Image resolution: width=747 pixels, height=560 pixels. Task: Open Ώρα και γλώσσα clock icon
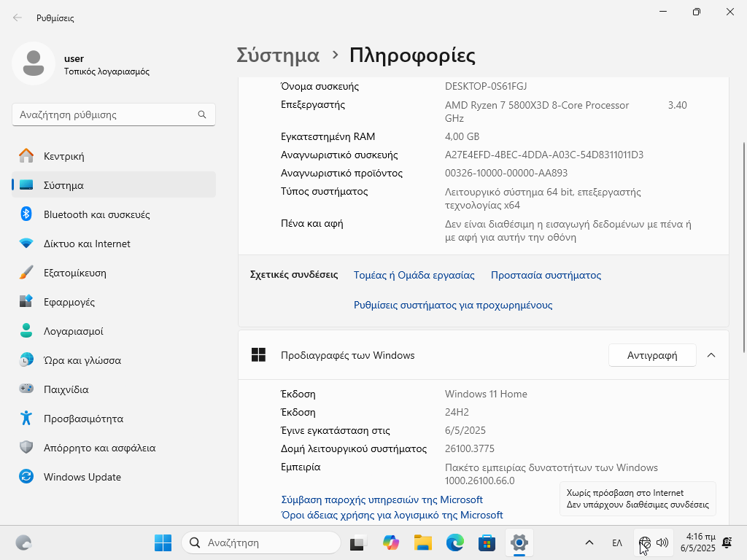coord(26,359)
